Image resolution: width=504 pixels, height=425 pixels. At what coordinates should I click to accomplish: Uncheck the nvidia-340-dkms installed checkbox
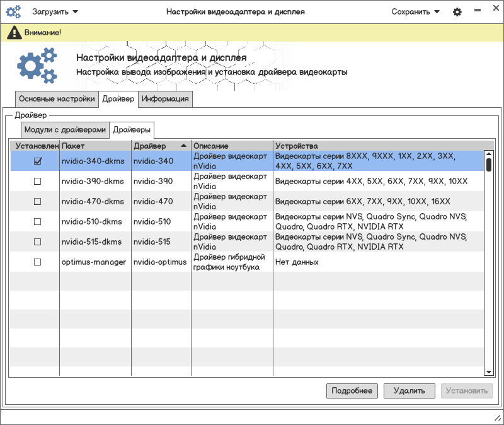tap(37, 161)
